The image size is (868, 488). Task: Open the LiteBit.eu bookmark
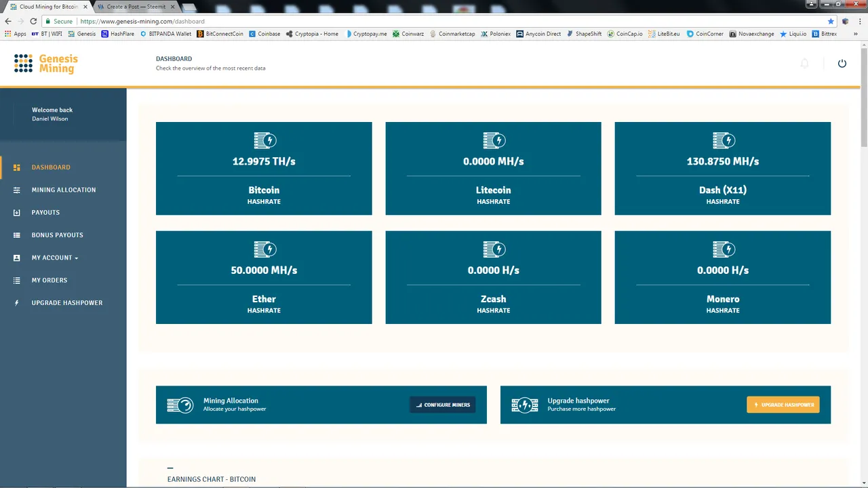pos(664,34)
